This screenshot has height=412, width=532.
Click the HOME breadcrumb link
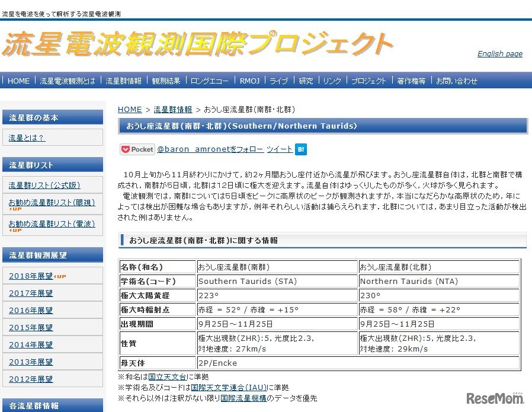pyautogui.click(x=130, y=110)
